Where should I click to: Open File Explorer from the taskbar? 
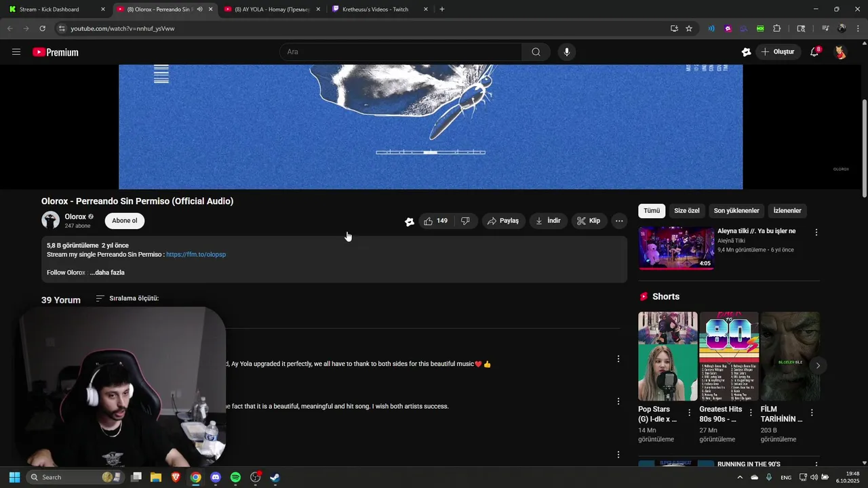pos(156,477)
